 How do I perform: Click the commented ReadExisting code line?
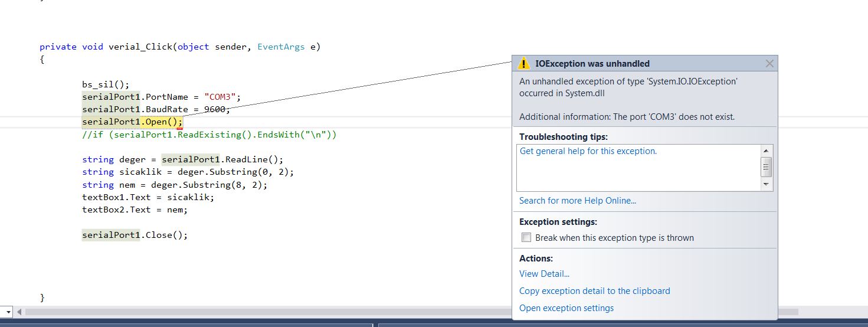coord(209,135)
